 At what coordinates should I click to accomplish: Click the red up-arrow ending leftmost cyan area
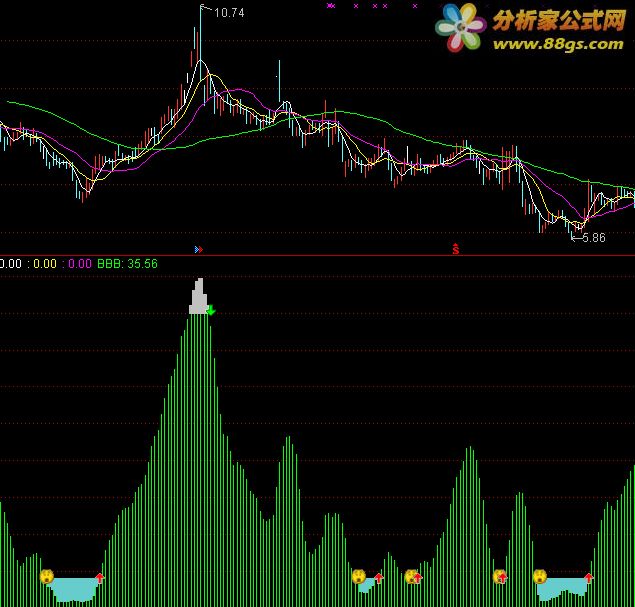click(x=100, y=578)
